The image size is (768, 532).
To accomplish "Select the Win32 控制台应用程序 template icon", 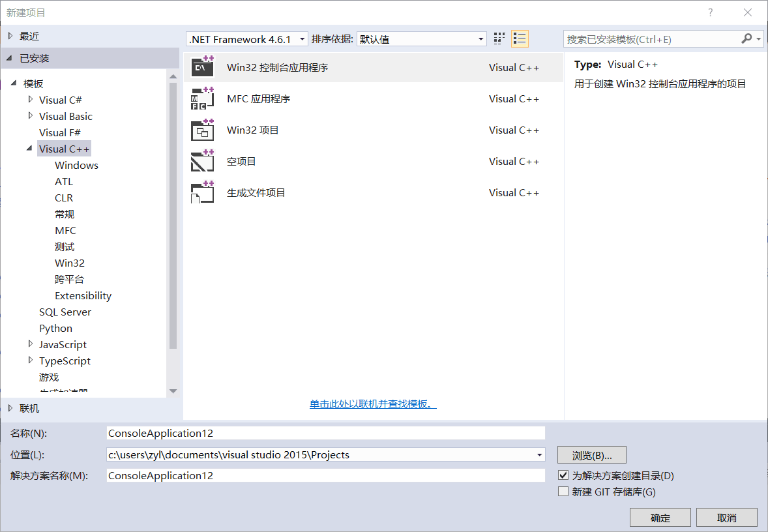I will (202, 66).
